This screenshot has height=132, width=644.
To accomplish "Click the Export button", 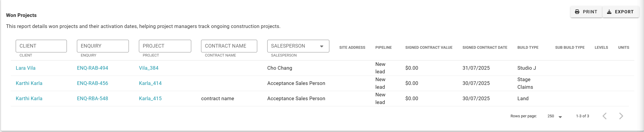I will [x=620, y=12].
